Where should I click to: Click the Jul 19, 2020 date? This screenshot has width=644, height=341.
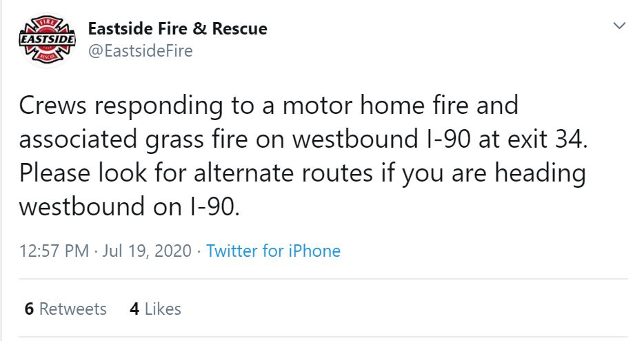(x=145, y=250)
